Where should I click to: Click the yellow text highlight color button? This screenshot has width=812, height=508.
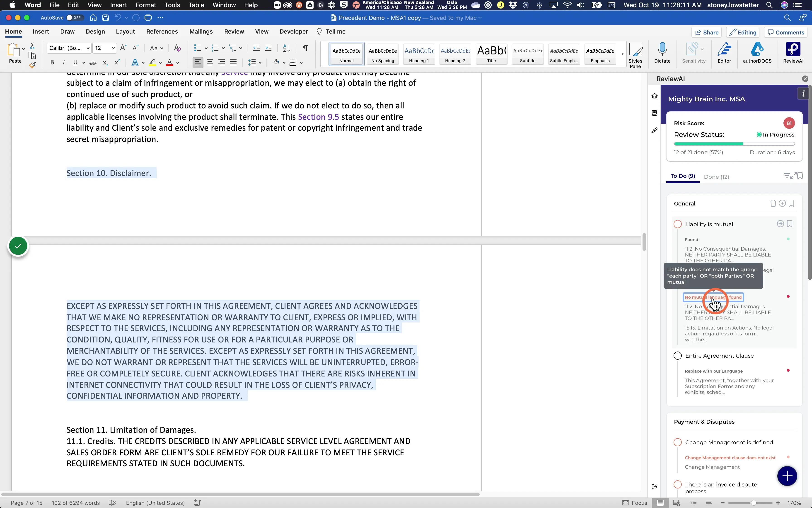(153, 63)
